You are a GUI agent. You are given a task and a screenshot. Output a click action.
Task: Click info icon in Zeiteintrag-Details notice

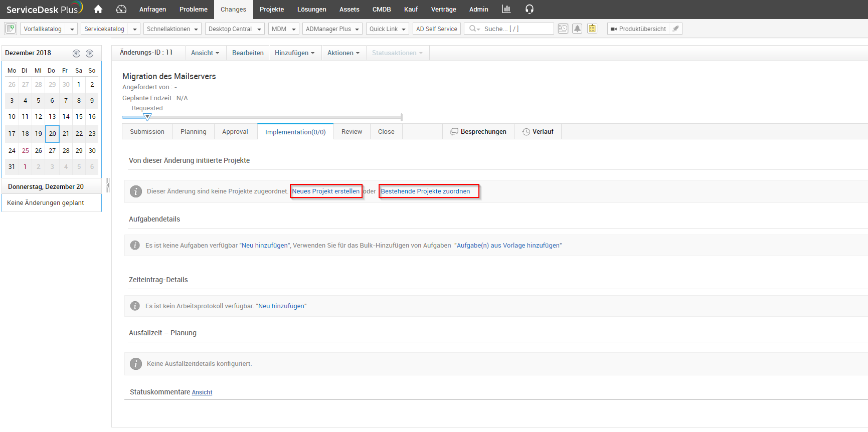click(x=135, y=306)
